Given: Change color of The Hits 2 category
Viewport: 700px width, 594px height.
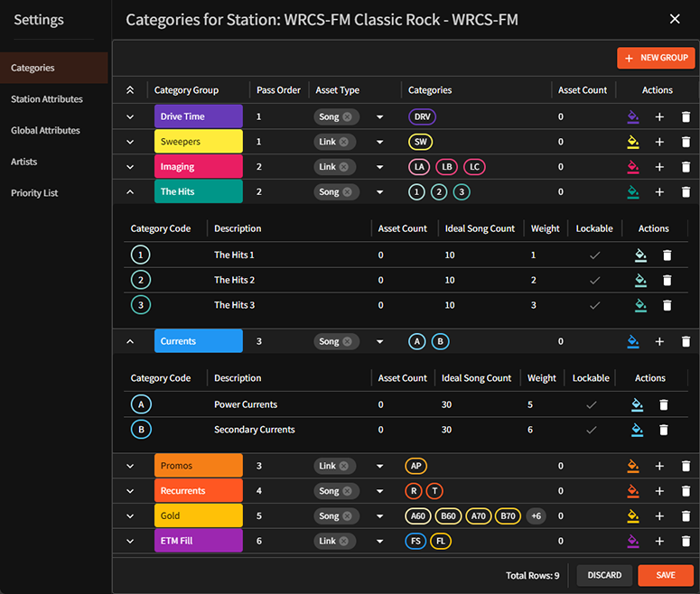Looking at the screenshot, I should pos(640,280).
